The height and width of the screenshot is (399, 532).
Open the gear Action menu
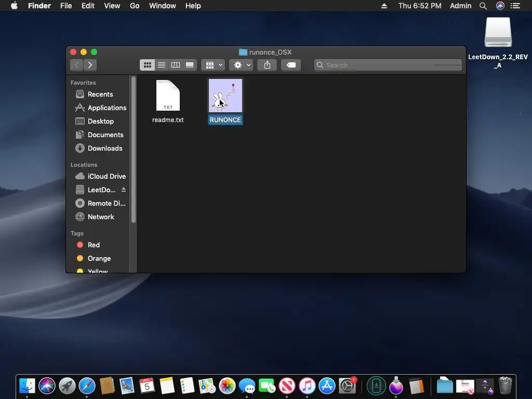point(241,65)
